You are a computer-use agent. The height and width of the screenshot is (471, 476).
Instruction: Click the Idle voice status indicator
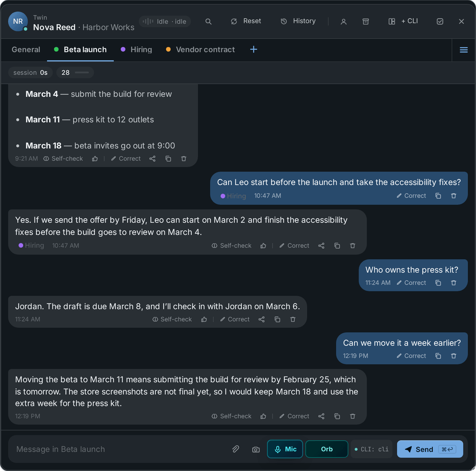[165, 22]
